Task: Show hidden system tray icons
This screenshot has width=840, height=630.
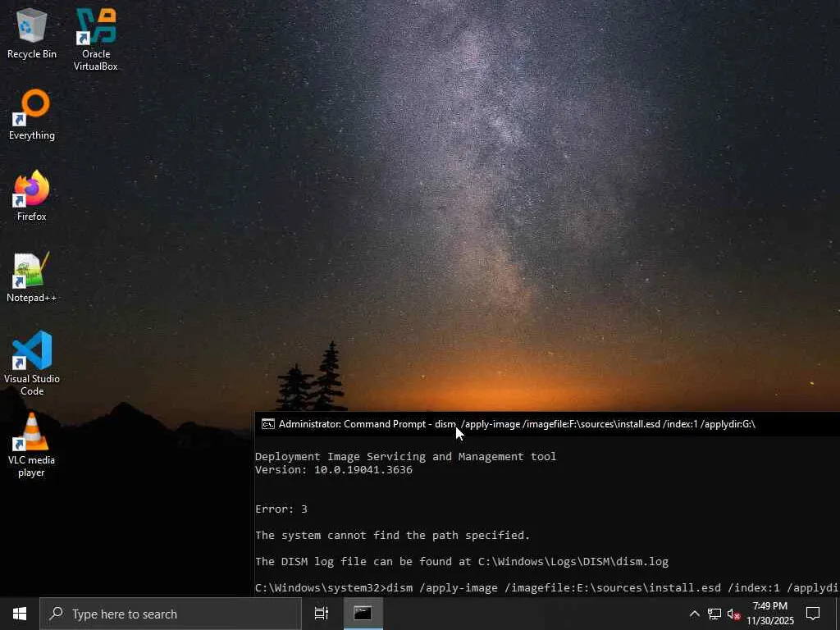Action: tap(694, 614)
